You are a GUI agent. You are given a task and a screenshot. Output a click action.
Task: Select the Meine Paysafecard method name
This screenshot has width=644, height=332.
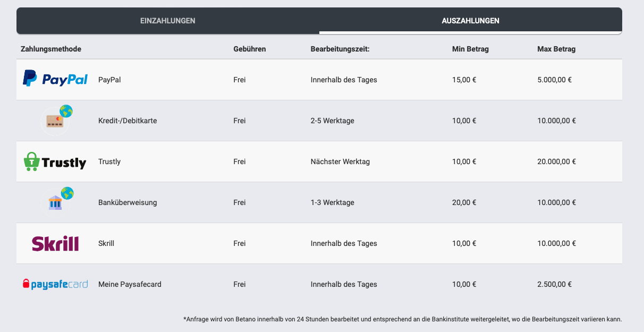point(130,284)
